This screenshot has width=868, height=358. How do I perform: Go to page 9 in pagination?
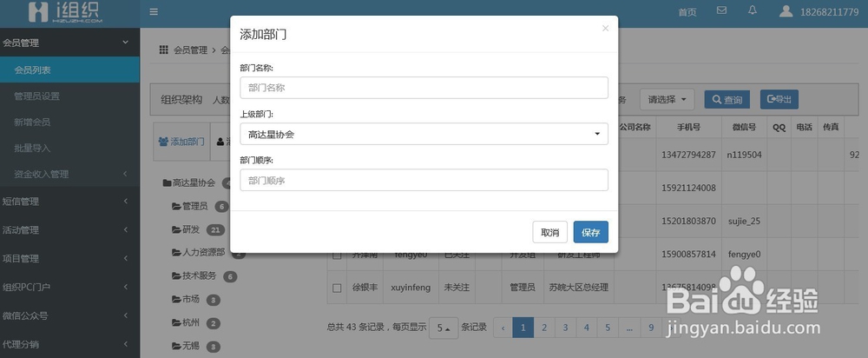[x=651, y=328]
